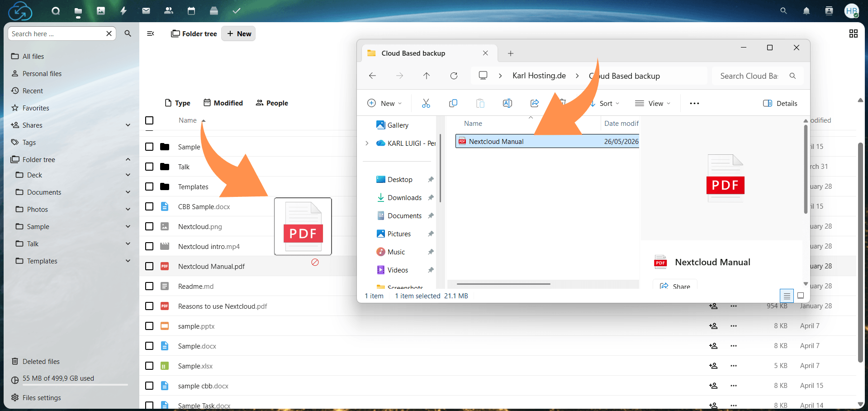868x411 pixels.
Task: Open actions menu for Sample.xlsx
Action: click(733, 366)
